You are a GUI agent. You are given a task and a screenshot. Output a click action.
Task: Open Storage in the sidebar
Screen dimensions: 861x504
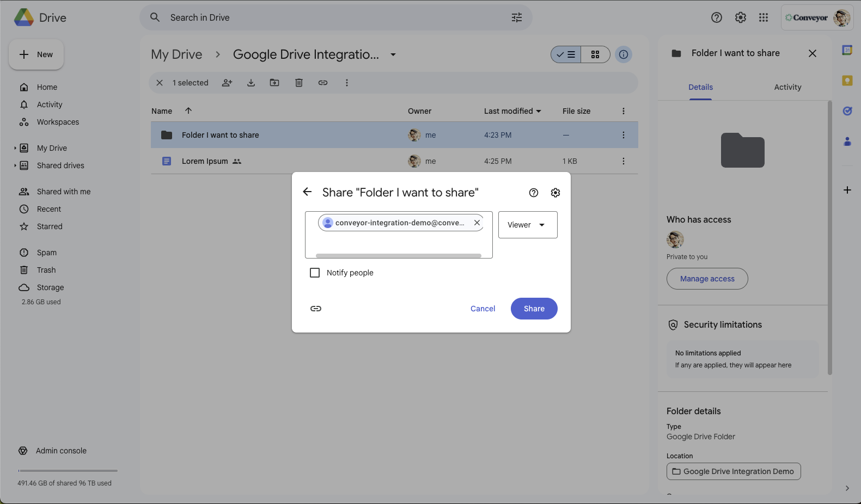tap(50, 287)
